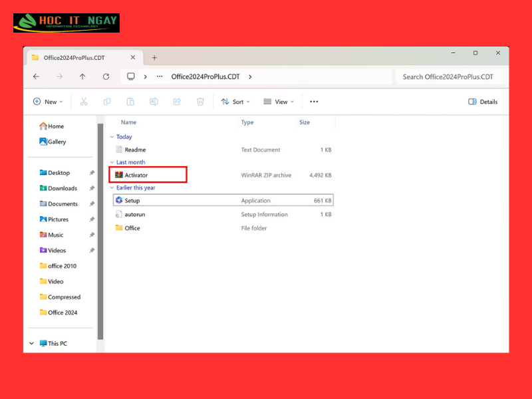Click the '4,492 KB' size value
Viewport: 532px width, 399px height.
pyautogui.click(x=321, y=176)
